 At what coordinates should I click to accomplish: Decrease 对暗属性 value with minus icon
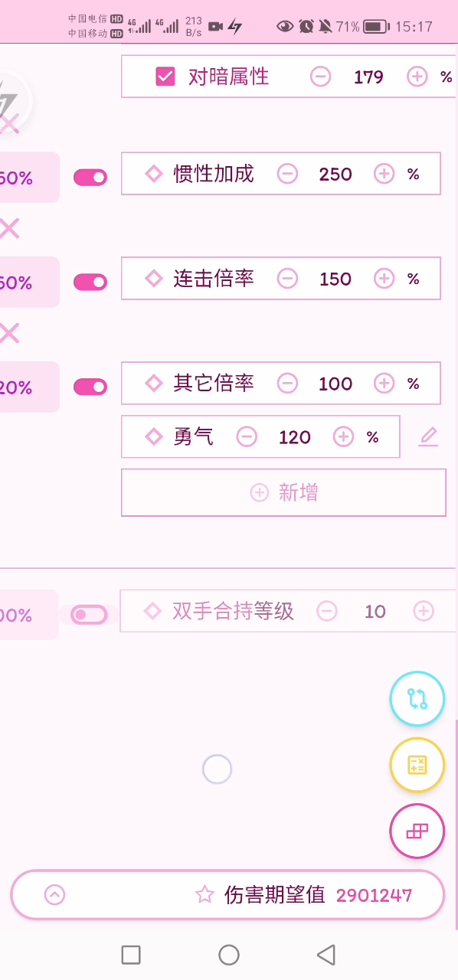[x=321, y=77]
